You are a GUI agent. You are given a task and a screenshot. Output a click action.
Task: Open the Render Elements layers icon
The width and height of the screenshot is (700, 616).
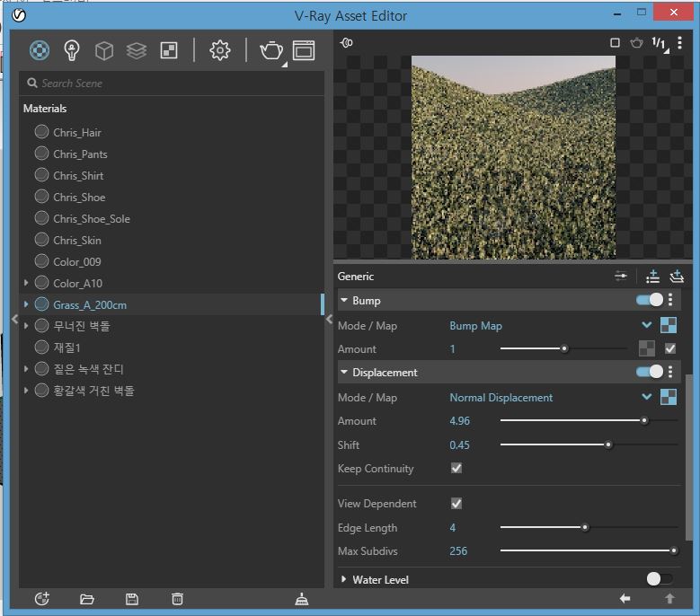(x=137, y=50)
